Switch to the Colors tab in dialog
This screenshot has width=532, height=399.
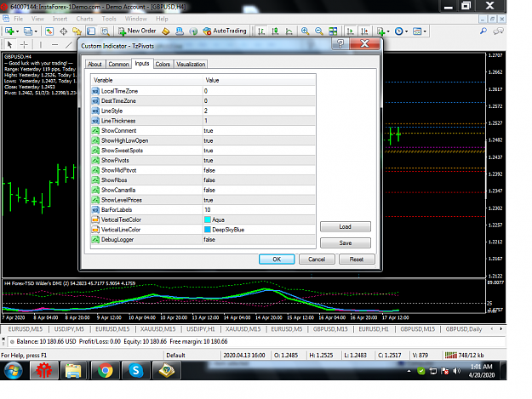[163, 64]
